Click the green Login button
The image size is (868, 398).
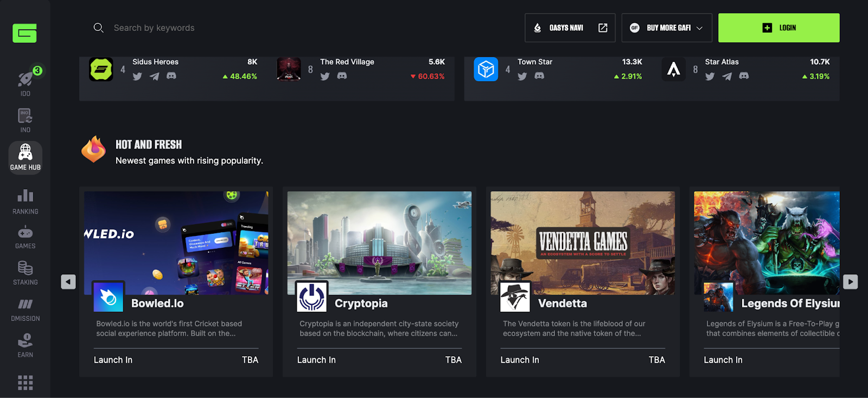779,28
